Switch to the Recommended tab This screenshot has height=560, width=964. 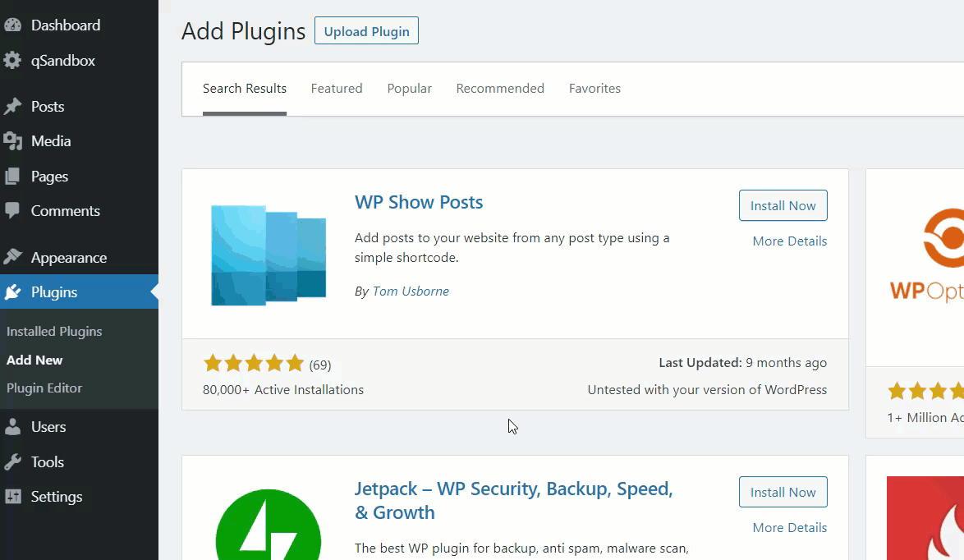click(x=500, y=89)
